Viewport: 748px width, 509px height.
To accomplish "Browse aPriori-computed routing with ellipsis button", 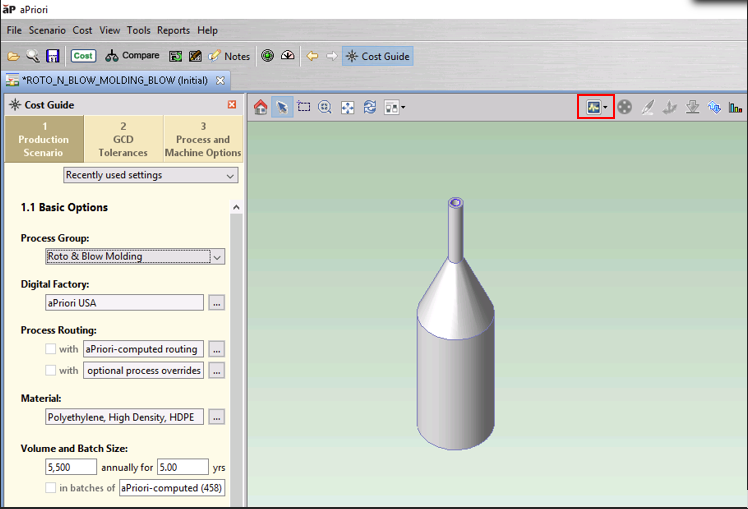I will [217, 349].
